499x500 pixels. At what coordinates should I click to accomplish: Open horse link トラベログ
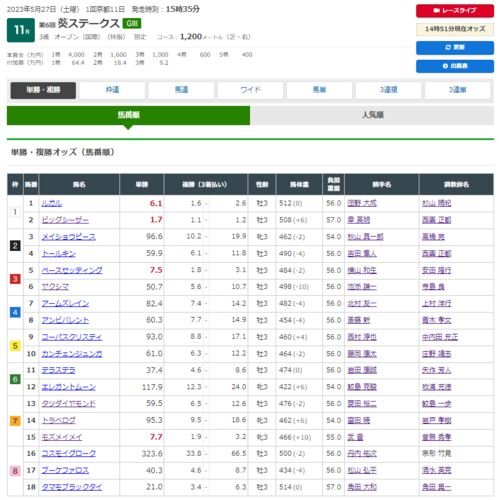[58, 420]
